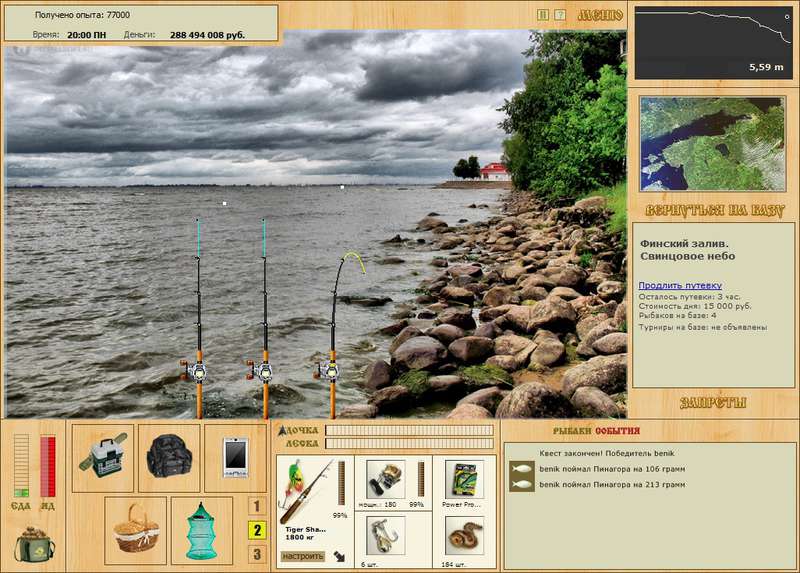This screenshot has width=800, height=573.
Task: Click the help question mark icon
Action: click(x=560, y=15)
